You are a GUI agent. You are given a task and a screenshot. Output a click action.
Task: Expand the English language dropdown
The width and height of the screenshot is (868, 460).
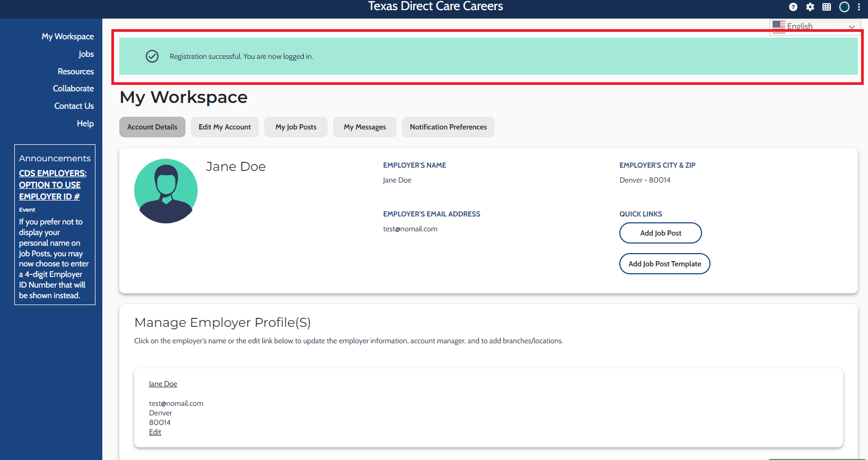851,27
